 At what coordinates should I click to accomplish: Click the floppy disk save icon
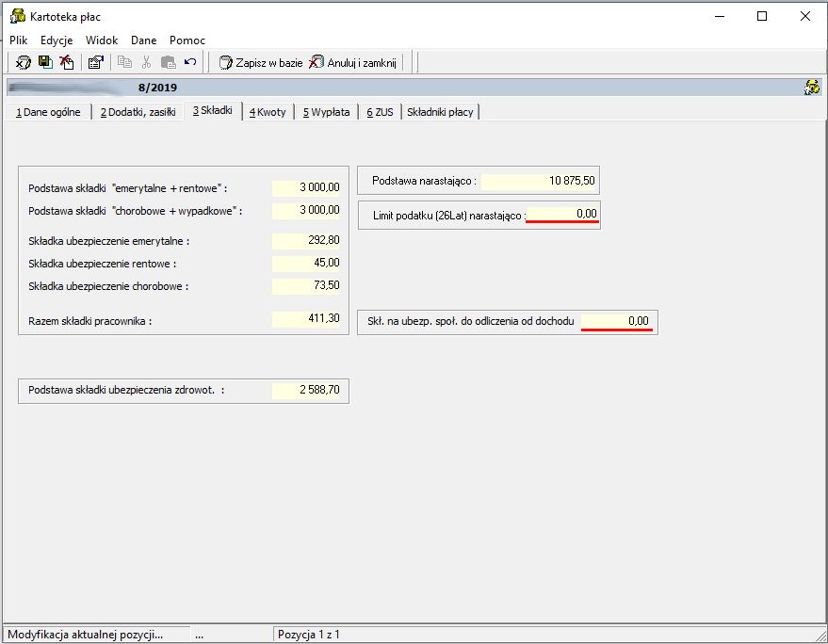pyautogui.click(x=45, y=62)
